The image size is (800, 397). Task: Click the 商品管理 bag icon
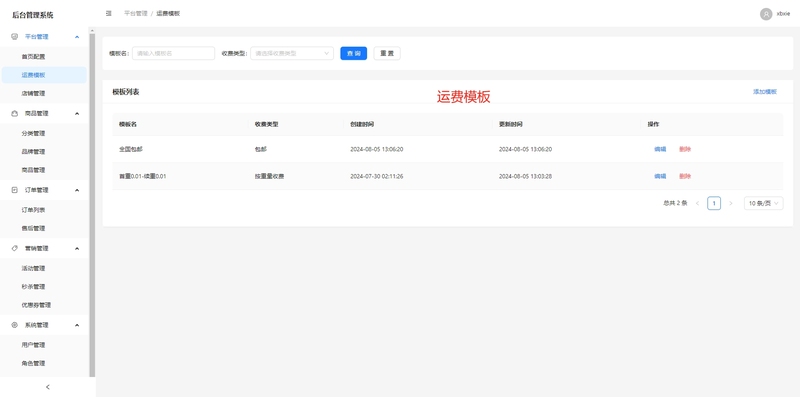click(x=14, y=113)
